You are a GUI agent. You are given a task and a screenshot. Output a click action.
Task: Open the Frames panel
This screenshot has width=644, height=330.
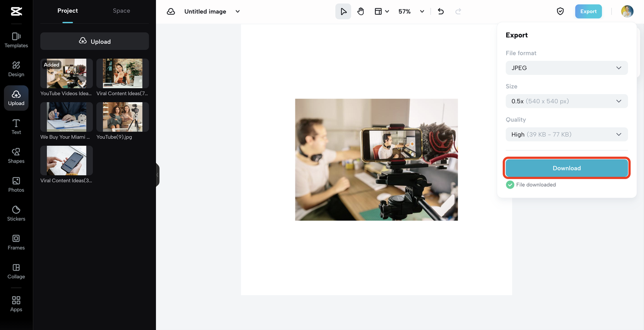pos(16,242)
